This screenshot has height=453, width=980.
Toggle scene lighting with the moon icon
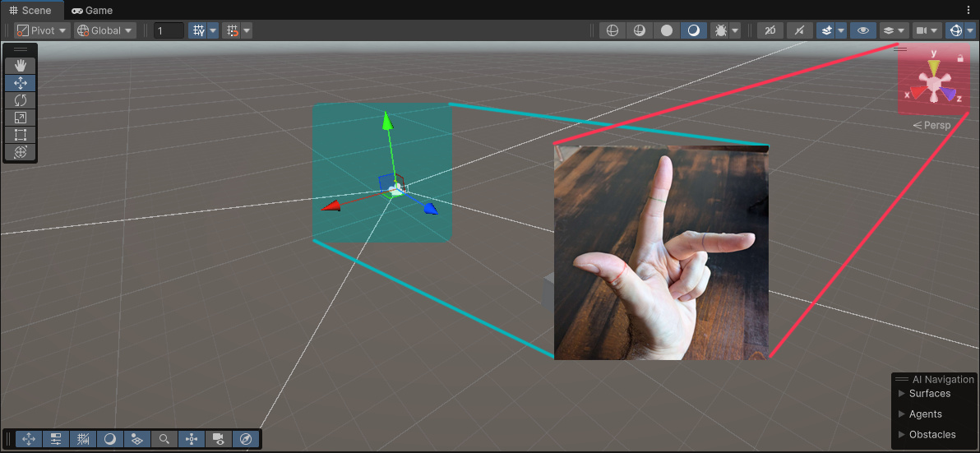[x=694, y=30]
